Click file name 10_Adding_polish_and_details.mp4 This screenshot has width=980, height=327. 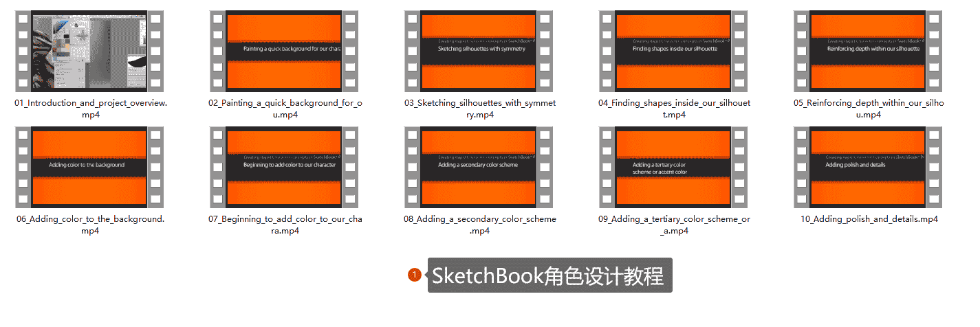click(869, 219)
